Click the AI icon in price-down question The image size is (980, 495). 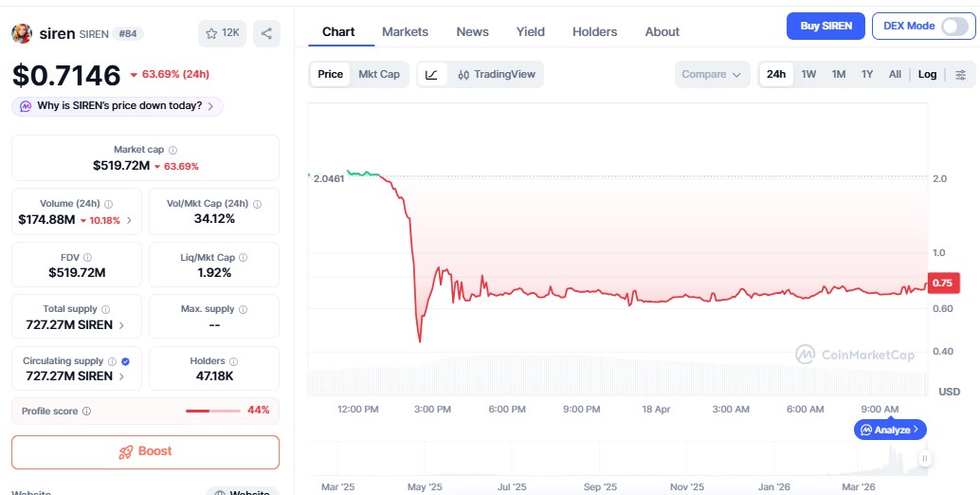click(x=26, y=106)
